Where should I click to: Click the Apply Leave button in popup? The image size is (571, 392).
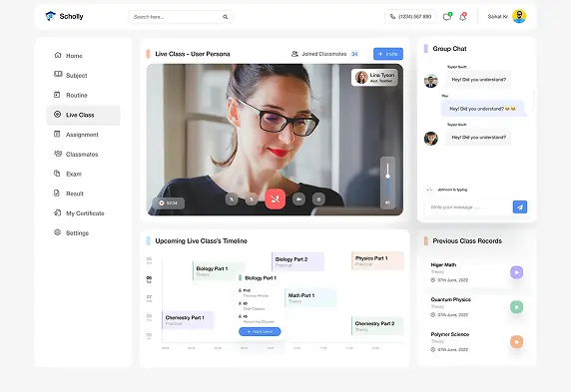point(260,331)
